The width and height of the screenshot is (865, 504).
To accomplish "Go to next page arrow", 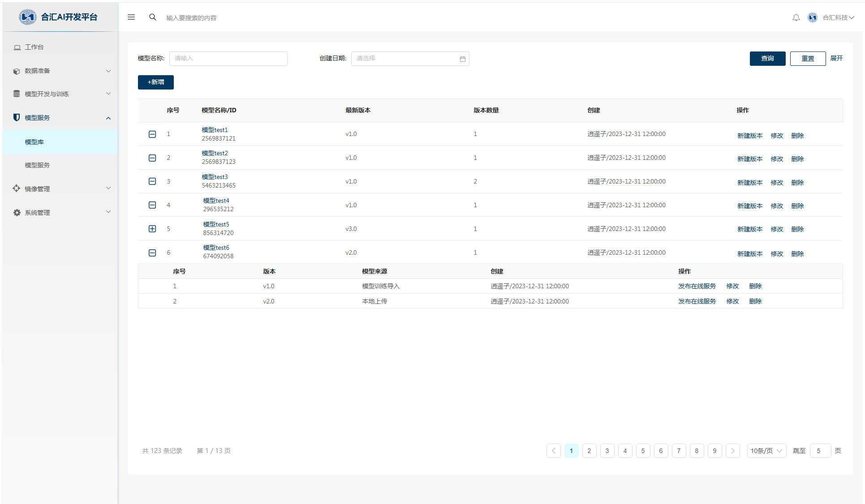I will [733, 451].
